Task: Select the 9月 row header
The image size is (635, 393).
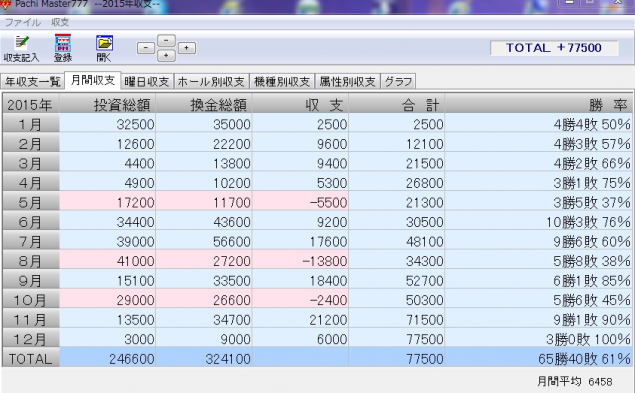Action: [x=31, y=280]
